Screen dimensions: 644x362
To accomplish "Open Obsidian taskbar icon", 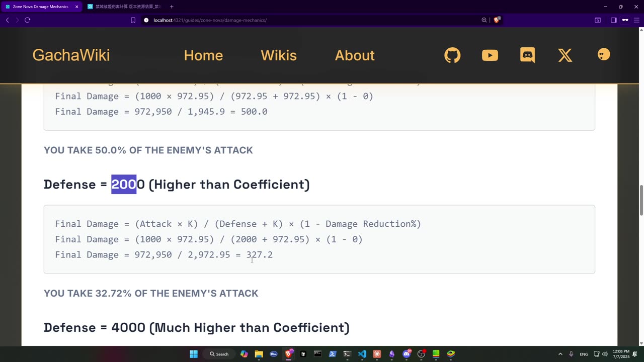I will pos(392,354).
